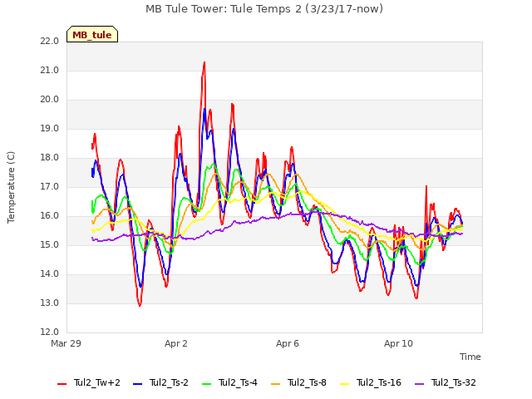Select the Tul2_Ts-32 legend label
Viewport: 532px width, 399px height.
coord(454,382)
